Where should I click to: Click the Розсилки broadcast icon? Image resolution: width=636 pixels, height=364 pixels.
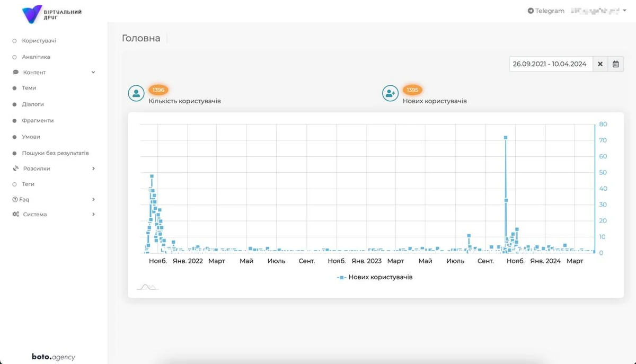(x=16, y=168)
